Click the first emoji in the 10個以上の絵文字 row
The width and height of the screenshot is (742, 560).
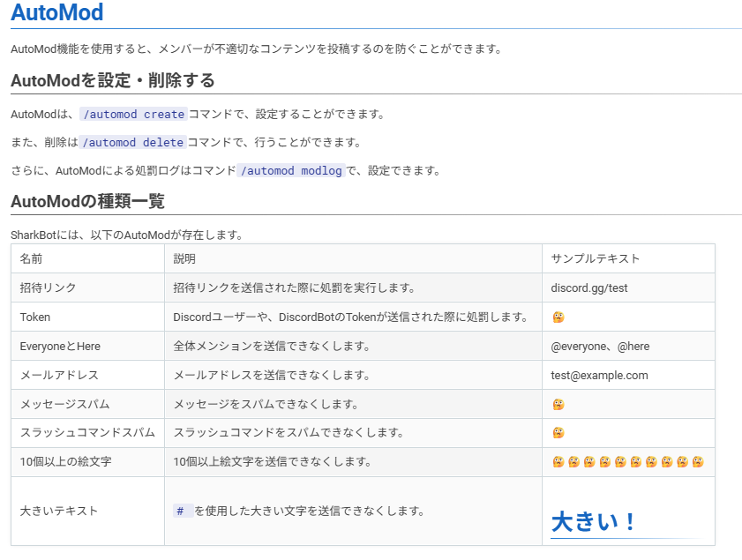(558, 461)
